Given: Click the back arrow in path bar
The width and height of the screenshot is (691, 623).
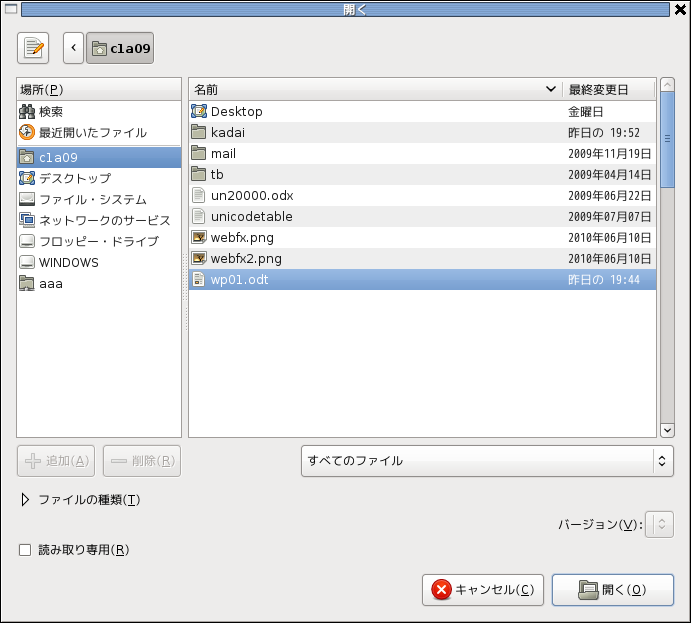Looking at the screenshot, I should [73, 47].
